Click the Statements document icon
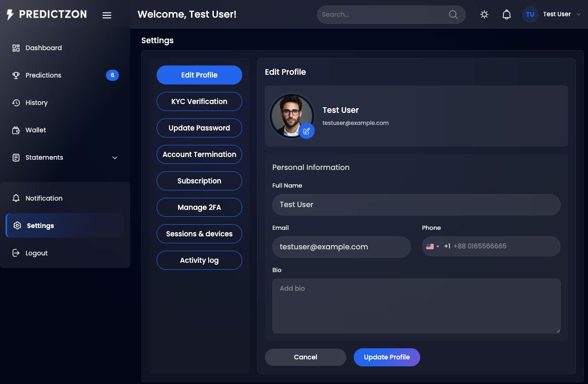Viewport: 588px width, 384px height. [16, 157]
